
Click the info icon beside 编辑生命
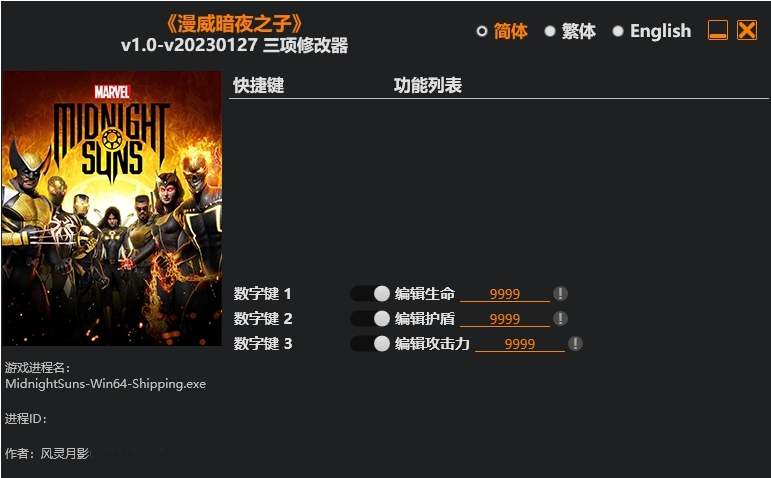coord(560,294)
